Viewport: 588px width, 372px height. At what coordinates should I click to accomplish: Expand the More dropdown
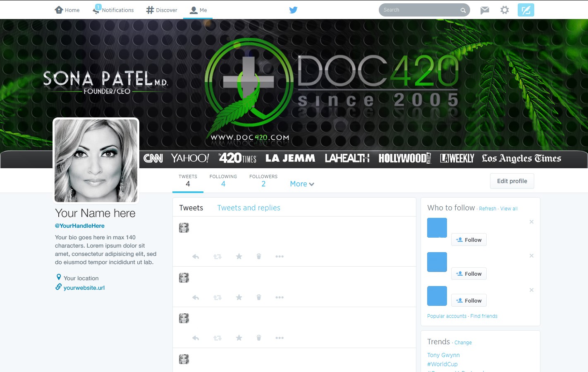302,184
